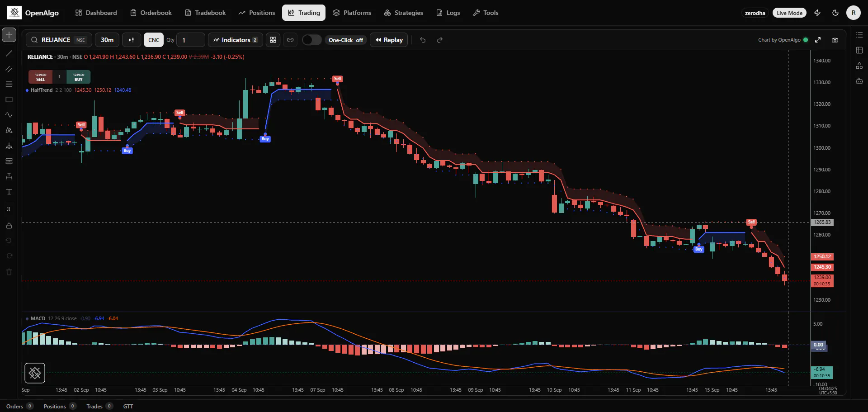The width and height of the screenshot is (868, 412).
Task: Toggle magnet snap mode
Action: (x=9, y=209)
